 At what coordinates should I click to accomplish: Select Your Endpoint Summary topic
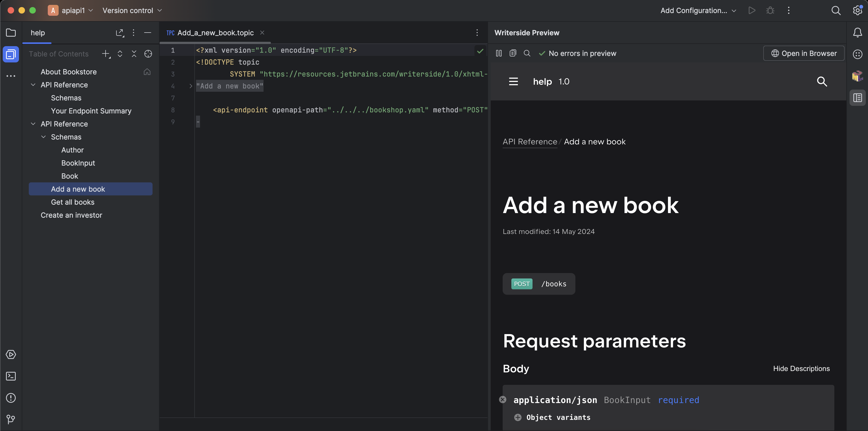click(x=91, y=111)
